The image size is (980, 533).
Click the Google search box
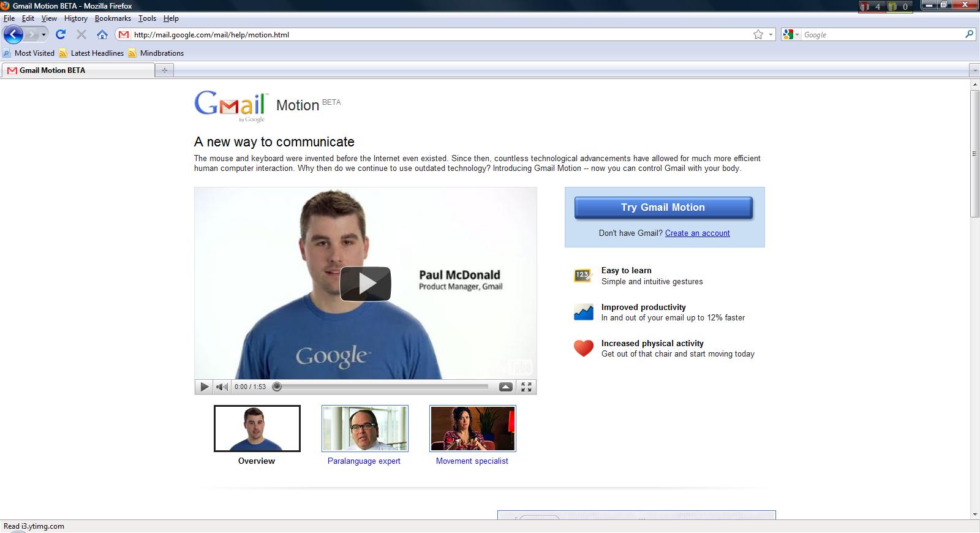882,34
